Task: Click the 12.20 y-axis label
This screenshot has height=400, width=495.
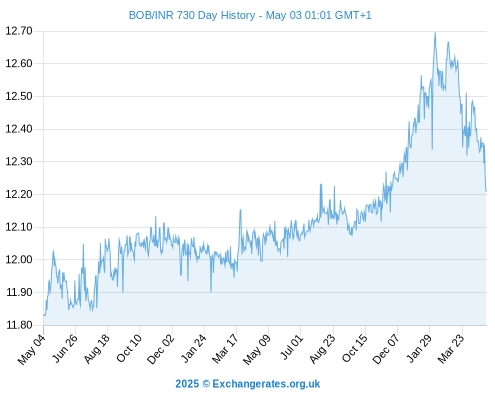Action: click(19, 194)
